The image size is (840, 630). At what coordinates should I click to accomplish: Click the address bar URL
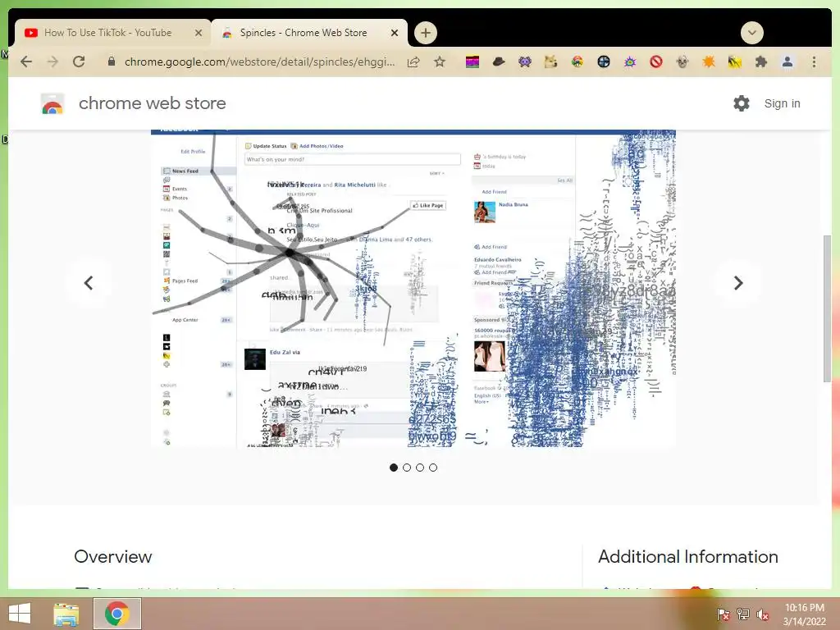coord(260,62)
